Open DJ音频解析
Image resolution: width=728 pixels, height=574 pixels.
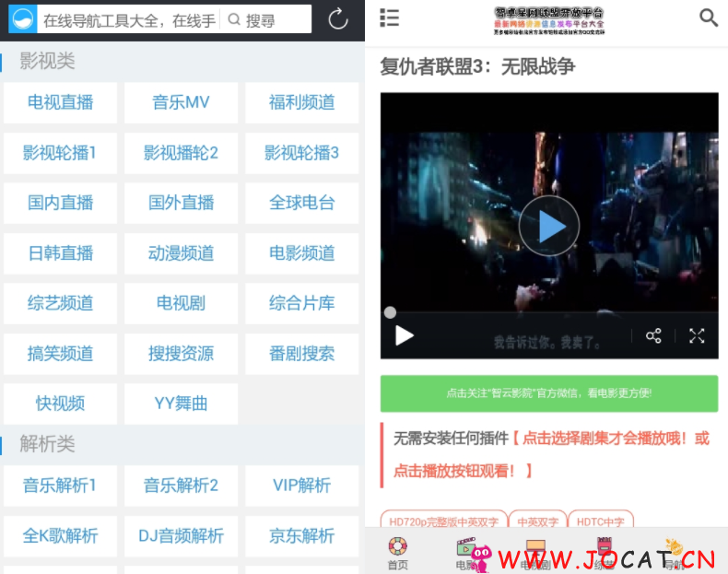[x=181, y=536]
